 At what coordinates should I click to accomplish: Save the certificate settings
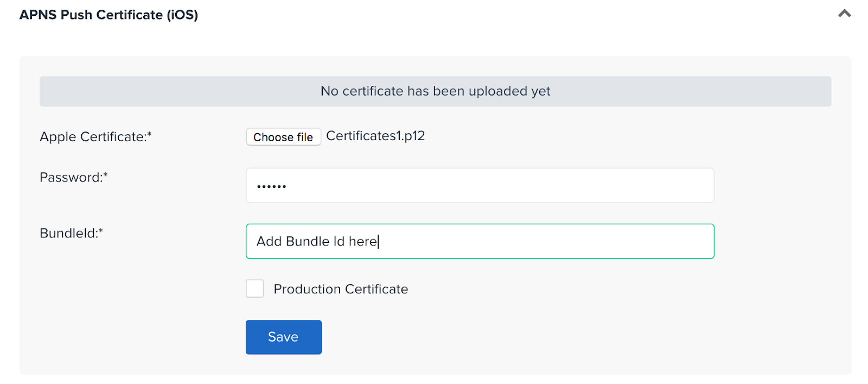pos(284,337)
